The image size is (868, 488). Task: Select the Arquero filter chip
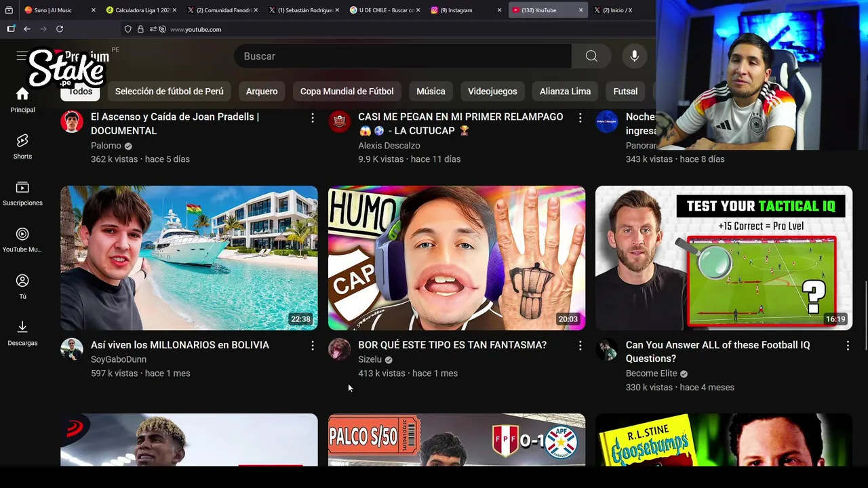click(x=262, y=91)
